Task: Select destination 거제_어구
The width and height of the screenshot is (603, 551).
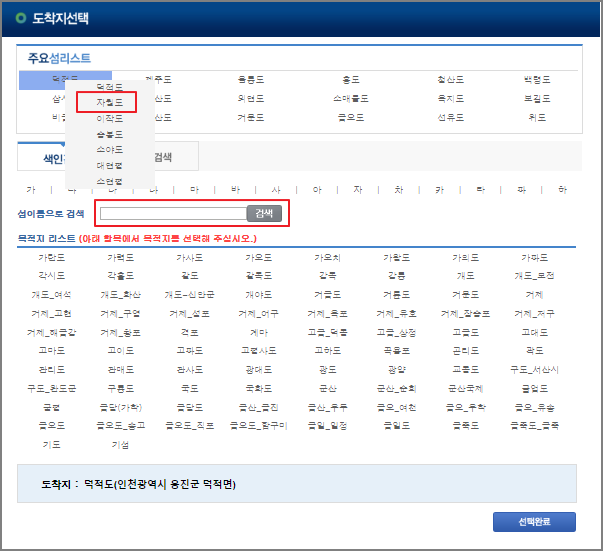Action: (x=258, y=314)
